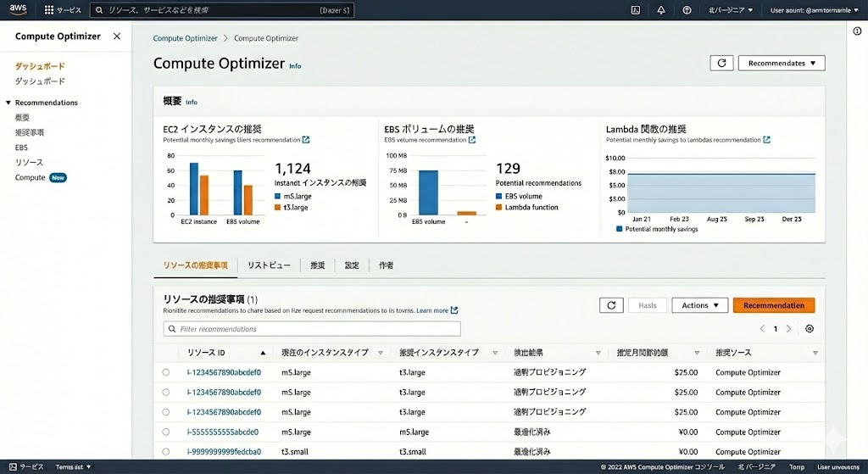Click the footer services panel icon
The image size is (868, 474).
pyautogui.click(x=13, y=467)
